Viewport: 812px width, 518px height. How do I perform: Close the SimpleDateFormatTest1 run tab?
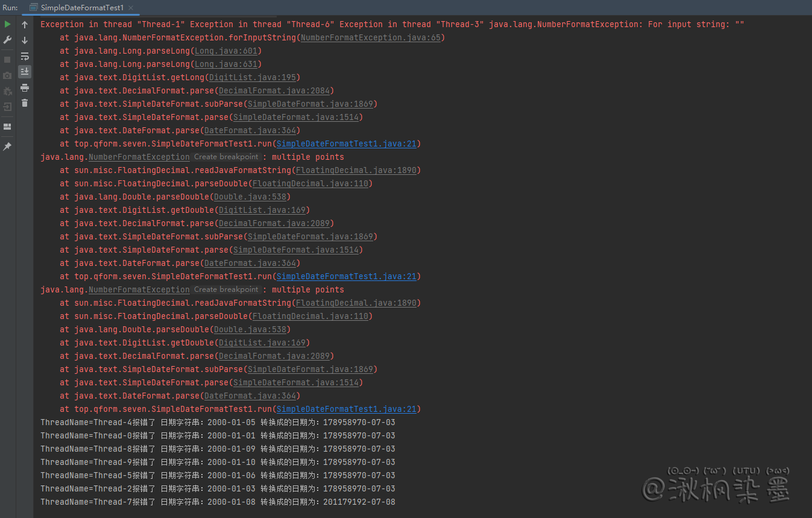pyautogui.click(x=131, y=8)
